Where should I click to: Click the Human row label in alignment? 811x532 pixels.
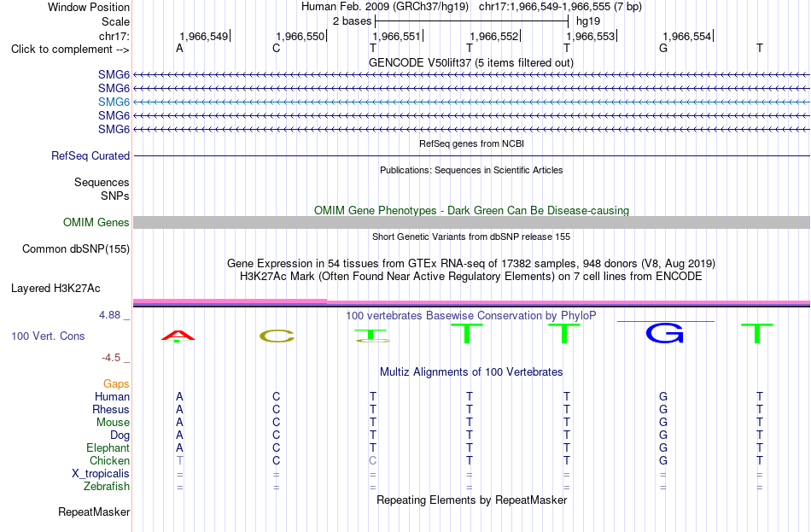[112, 397]
